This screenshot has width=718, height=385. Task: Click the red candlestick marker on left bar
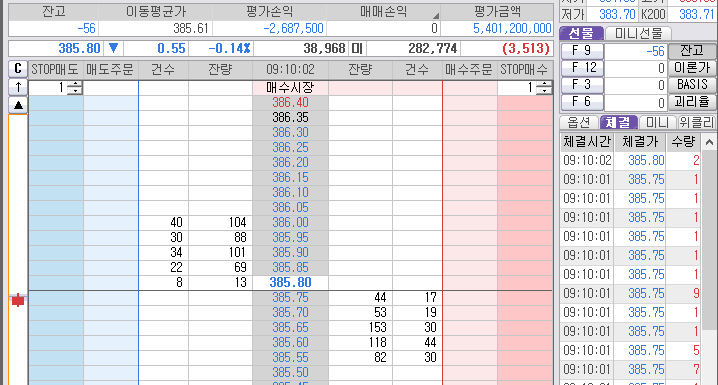pyautogui.click(x=18, y=300)
